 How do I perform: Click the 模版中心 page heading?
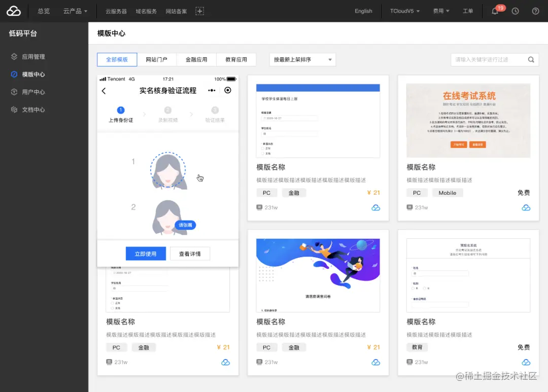(x=111, y=33)
